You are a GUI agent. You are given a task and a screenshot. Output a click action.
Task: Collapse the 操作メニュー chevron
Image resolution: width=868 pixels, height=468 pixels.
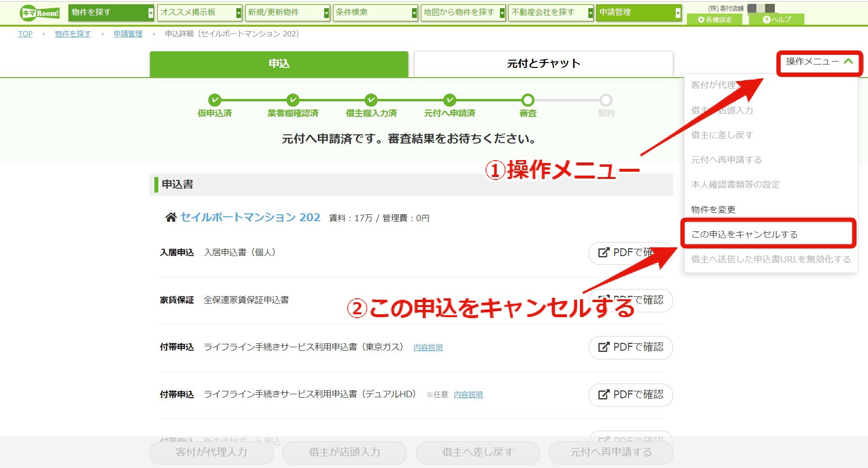coord(848,61)
